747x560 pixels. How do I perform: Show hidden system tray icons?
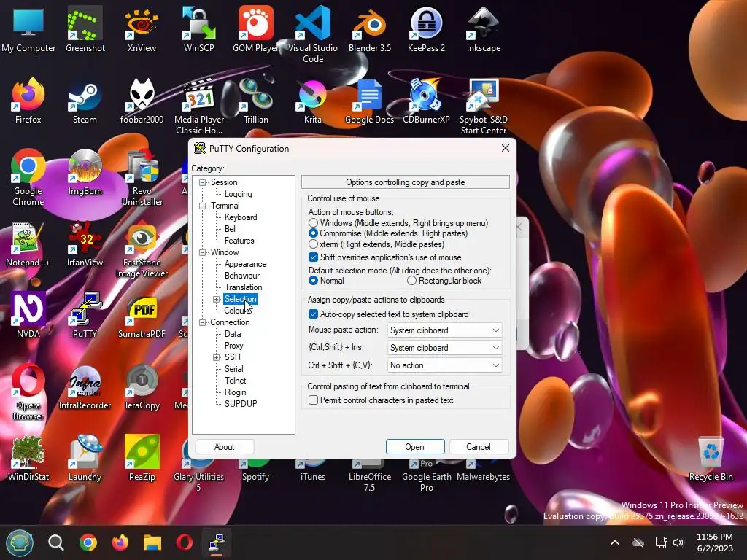click(x=615, y=542)
